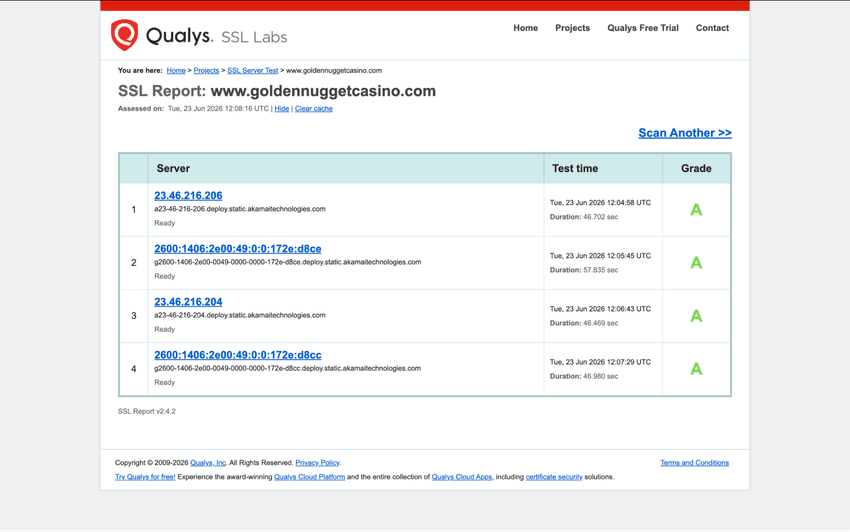Screen dimensions: 850x532
Task: Click the Hide link next to assessment date
Action: (x=281, y=108)
